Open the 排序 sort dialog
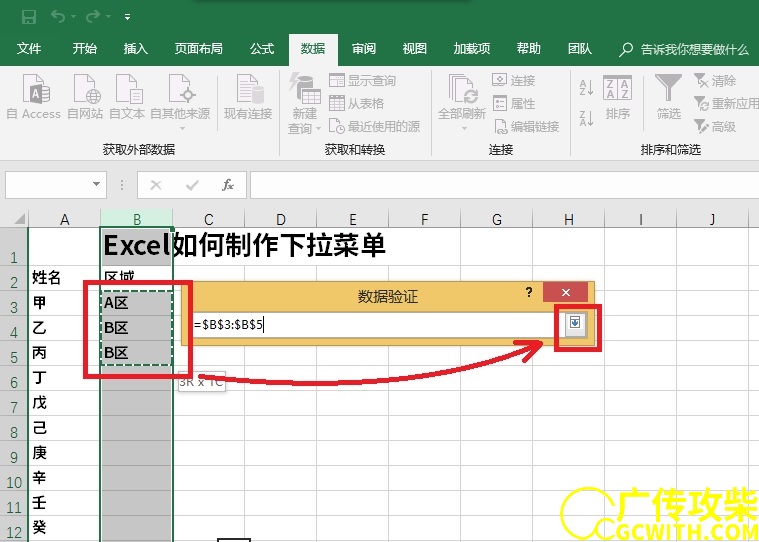The image size is (759, 542). pyautogui.click(x=618, y=97)
